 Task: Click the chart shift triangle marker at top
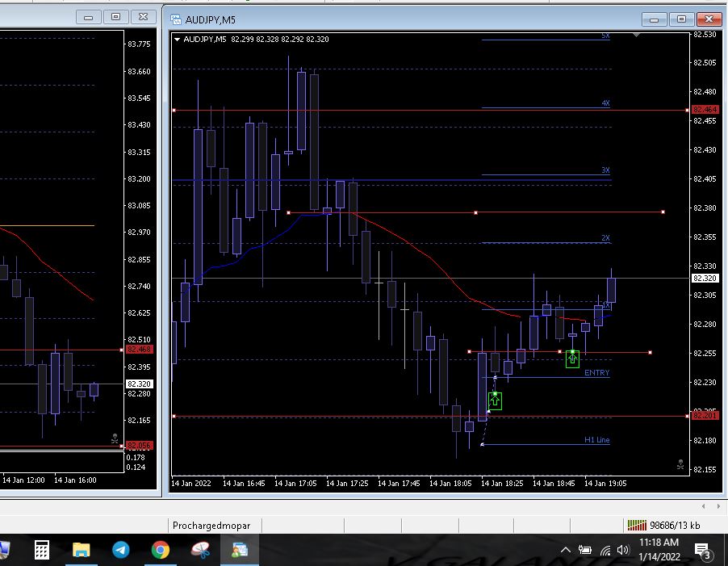[x=637, y=36]
